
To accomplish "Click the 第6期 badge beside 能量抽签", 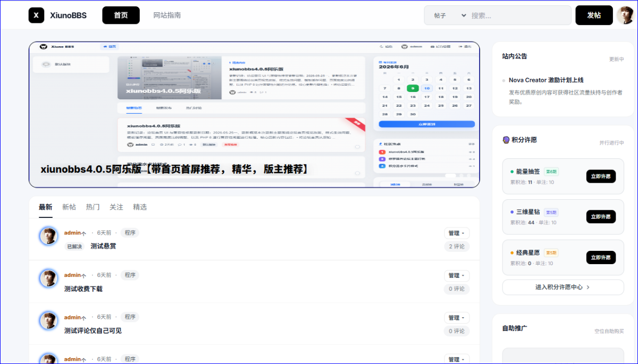I will (551, 172).
